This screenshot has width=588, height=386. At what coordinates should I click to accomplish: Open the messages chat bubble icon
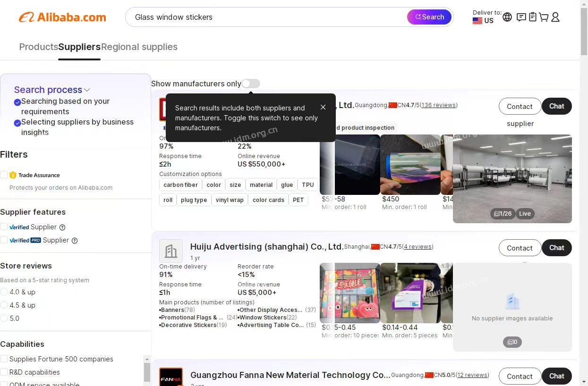coord(521,17)
